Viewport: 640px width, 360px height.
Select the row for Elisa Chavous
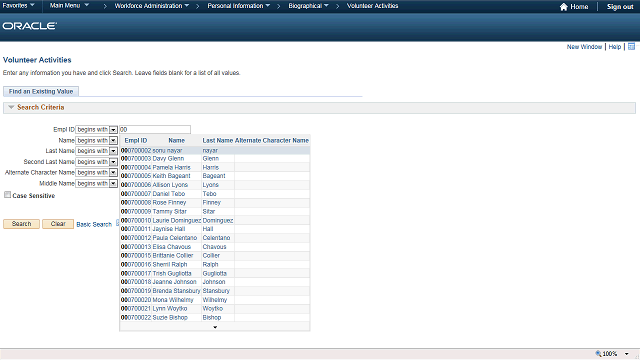click(215, 247)
